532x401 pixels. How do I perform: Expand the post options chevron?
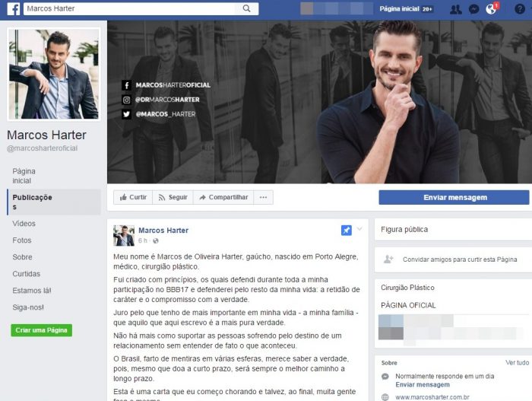tap(360, 230)
